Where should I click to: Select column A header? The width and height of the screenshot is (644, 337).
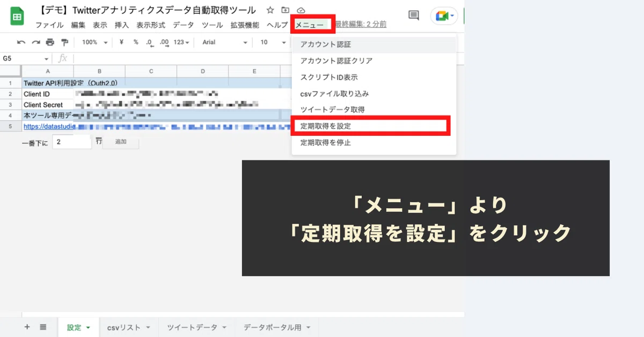(x=48, y=71)
